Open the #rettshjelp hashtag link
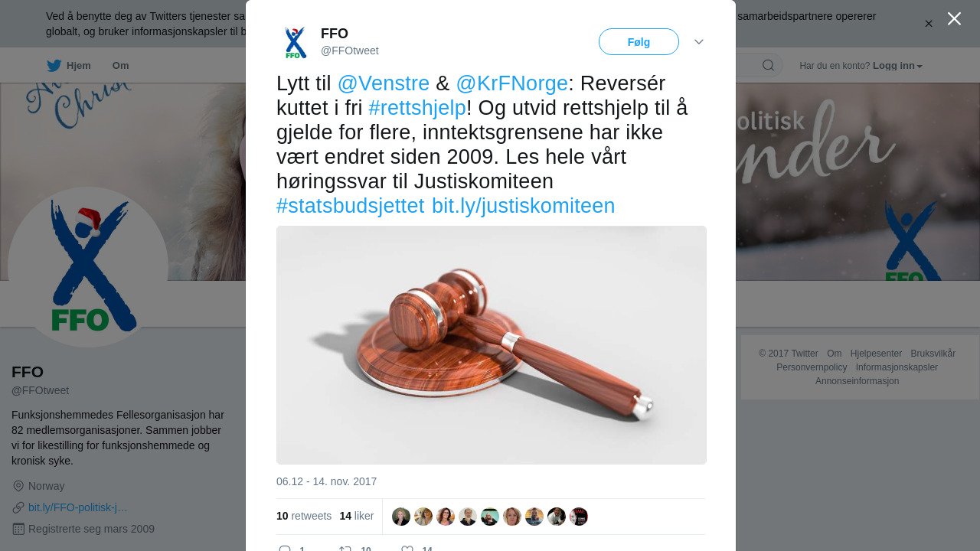The image size is (980, 551). pyautogui.click(x=417, y=108)
